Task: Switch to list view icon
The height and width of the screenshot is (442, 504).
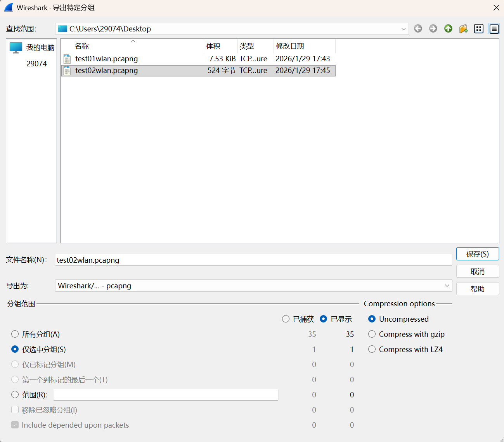Action: [479, 29]
